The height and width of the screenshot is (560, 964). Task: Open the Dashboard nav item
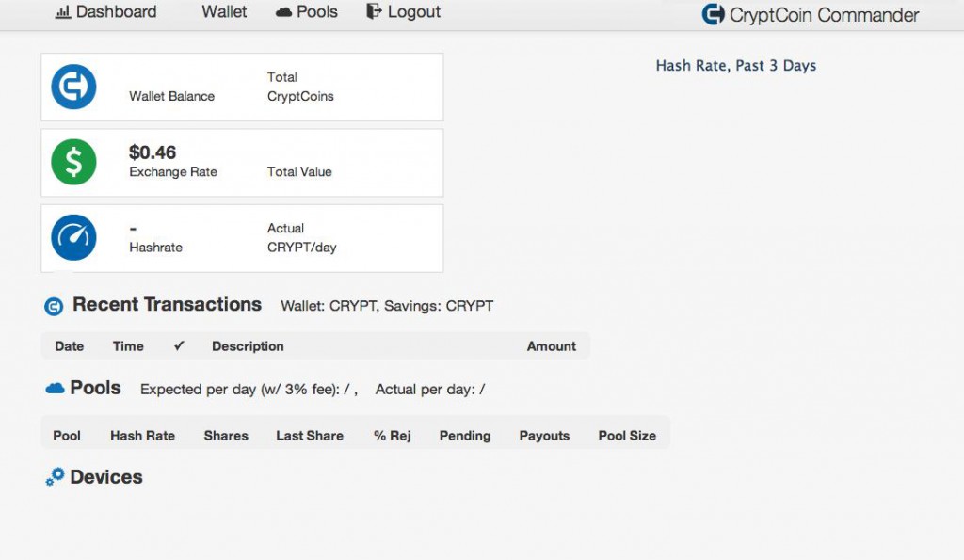click(105, 11)
